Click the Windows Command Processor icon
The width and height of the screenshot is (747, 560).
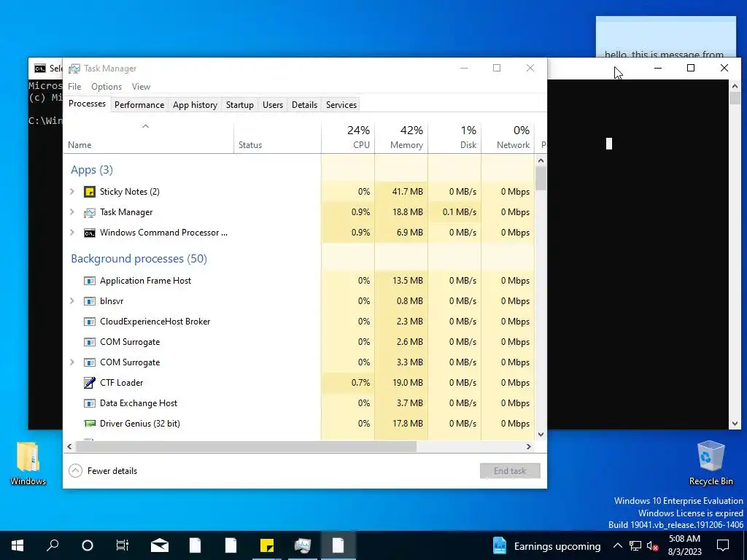tap(90, 233)
